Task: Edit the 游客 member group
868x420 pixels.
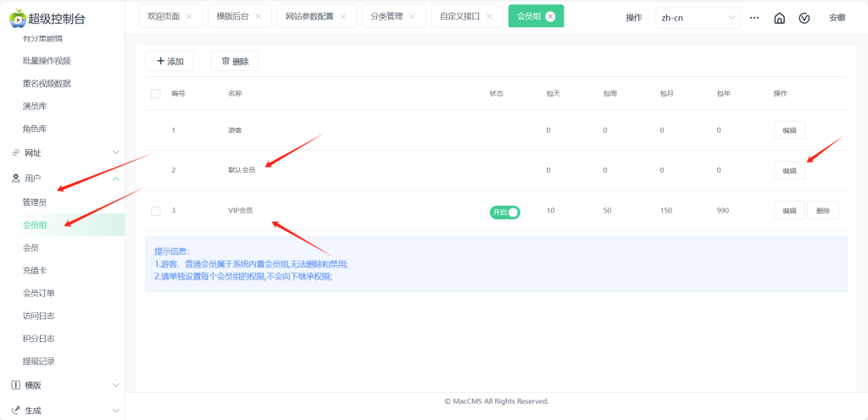Action: click(789, 130)
